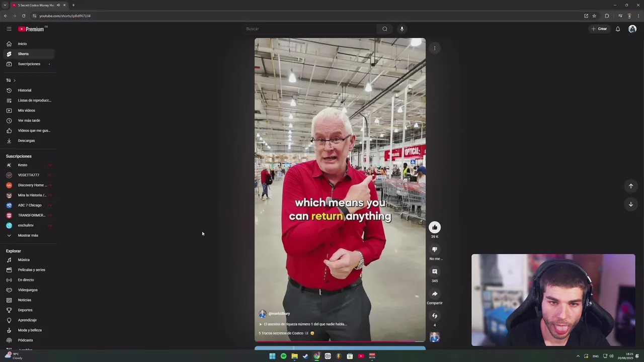Expand the Tú section chevron
The width and height of the screenshot is (644, 362).
14,80
